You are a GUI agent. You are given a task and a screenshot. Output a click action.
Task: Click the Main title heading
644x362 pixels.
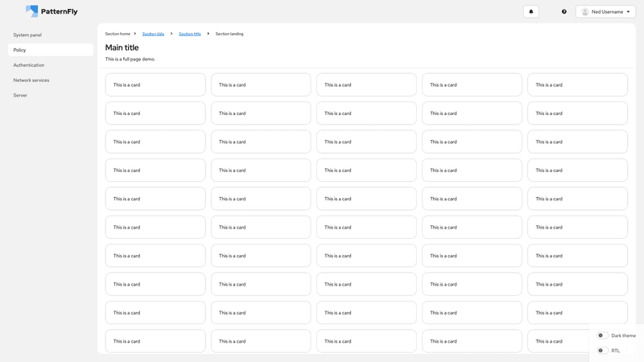tap(122, 47)
